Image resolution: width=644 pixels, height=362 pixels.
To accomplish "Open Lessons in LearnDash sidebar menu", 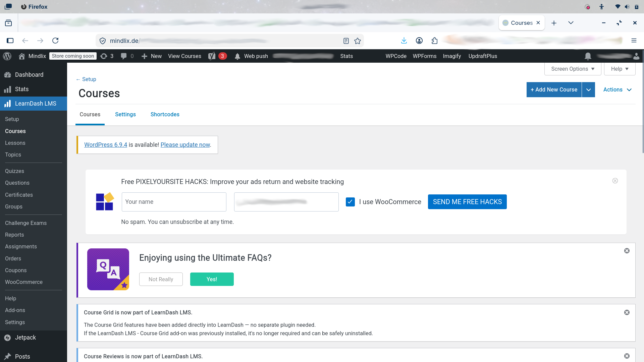I will (x=15, y=143).
